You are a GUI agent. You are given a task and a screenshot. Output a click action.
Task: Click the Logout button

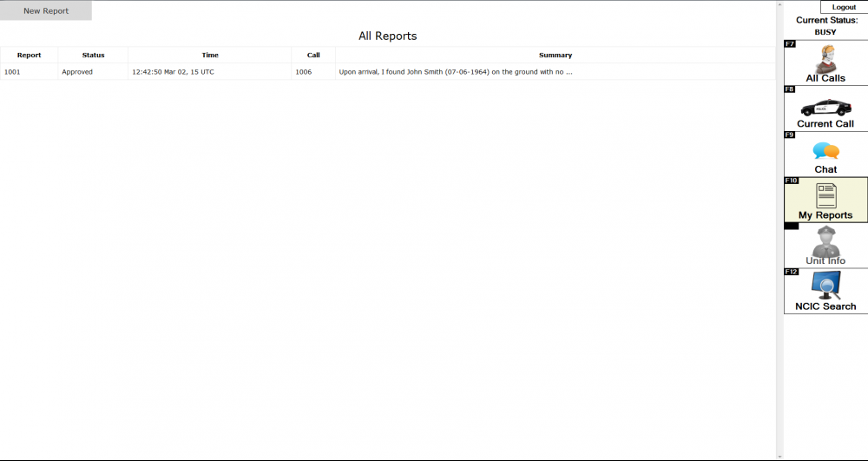click(x=844, y=7)
